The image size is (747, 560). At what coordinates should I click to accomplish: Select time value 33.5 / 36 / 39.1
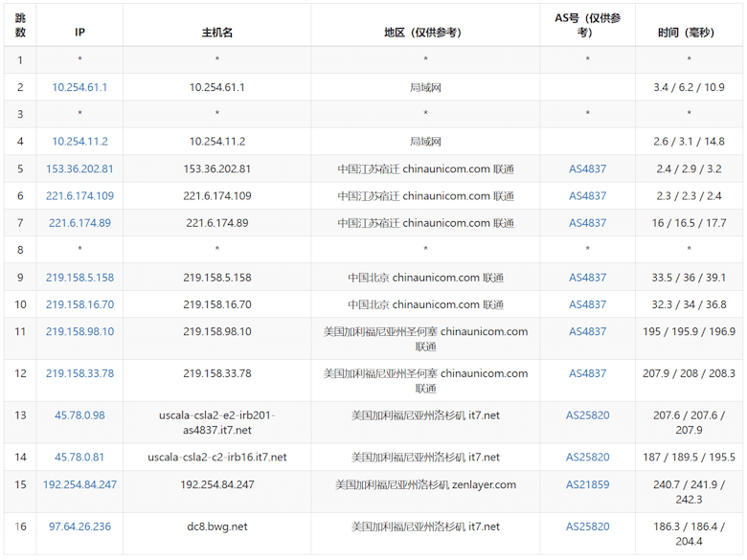point(689,278)
